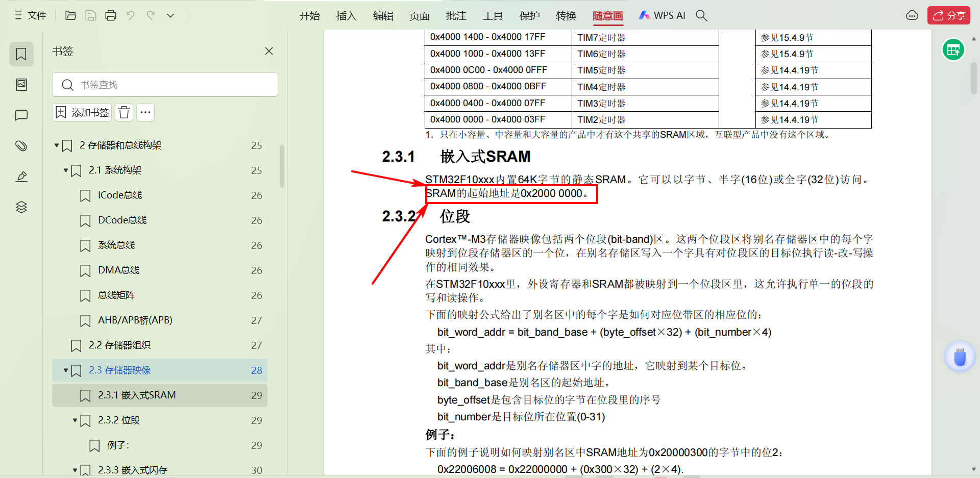The height and width of the screenshot is (478, 980).
Task: Switch to the 页面 tab
Action: point(420,16)
